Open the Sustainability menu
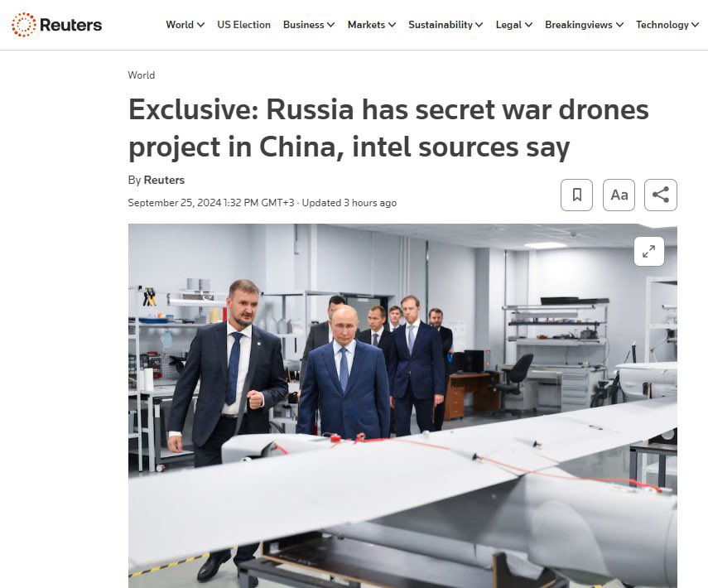This screenshot has height=588, width=708. tap(446, 25)
